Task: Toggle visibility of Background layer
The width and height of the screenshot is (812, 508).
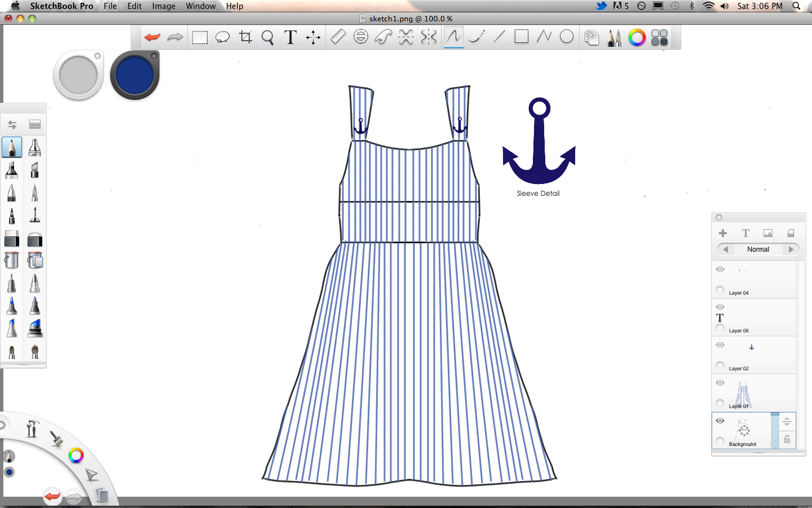Action: pyautogui.click(x=720, y=421)
